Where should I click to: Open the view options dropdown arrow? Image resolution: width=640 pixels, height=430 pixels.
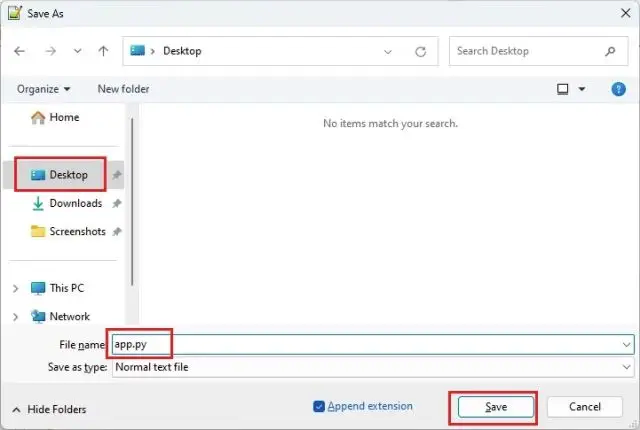pos(582,89)
